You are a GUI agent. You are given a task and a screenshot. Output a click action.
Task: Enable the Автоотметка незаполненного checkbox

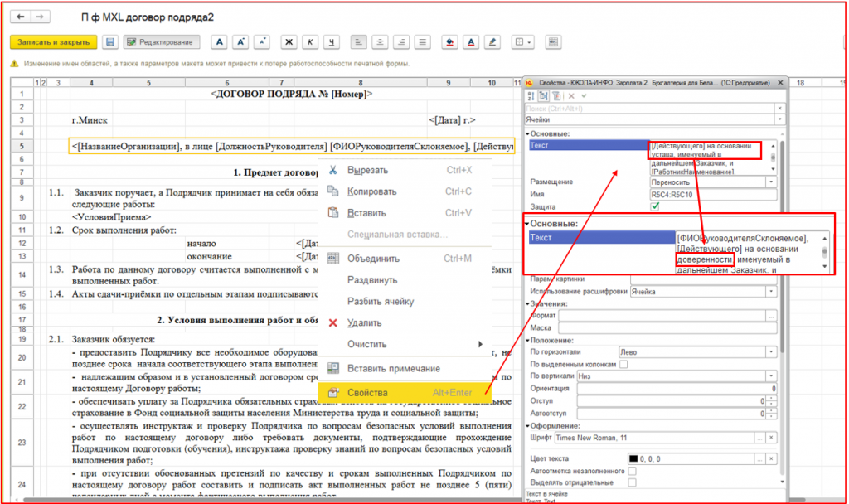(x=633, y=471)
